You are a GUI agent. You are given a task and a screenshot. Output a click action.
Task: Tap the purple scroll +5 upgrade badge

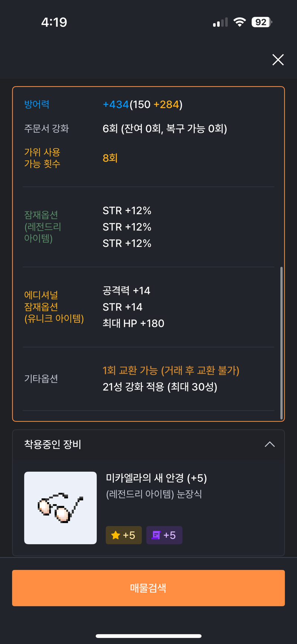[x=164, y=535]
